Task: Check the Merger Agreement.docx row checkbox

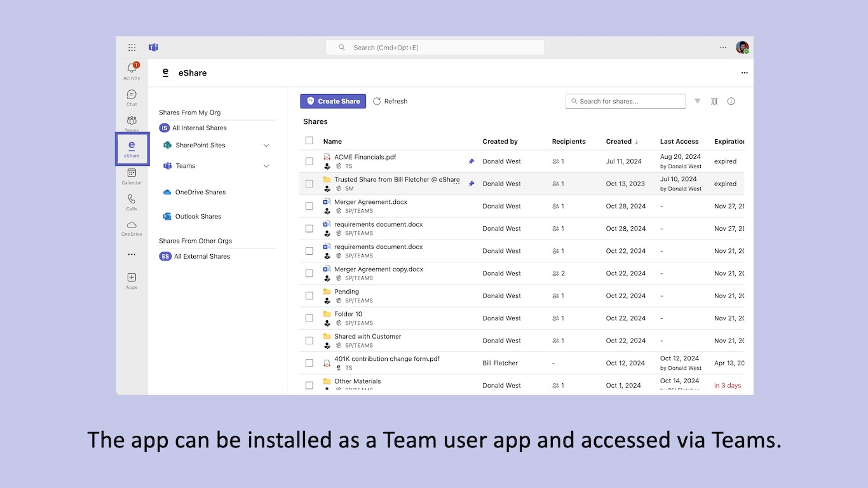Action: coord(309,206)
